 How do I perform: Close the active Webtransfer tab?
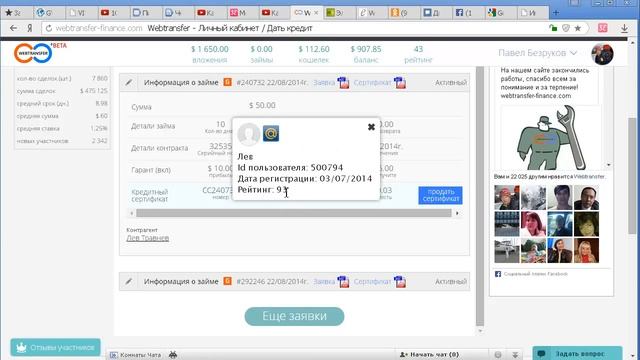316,13
